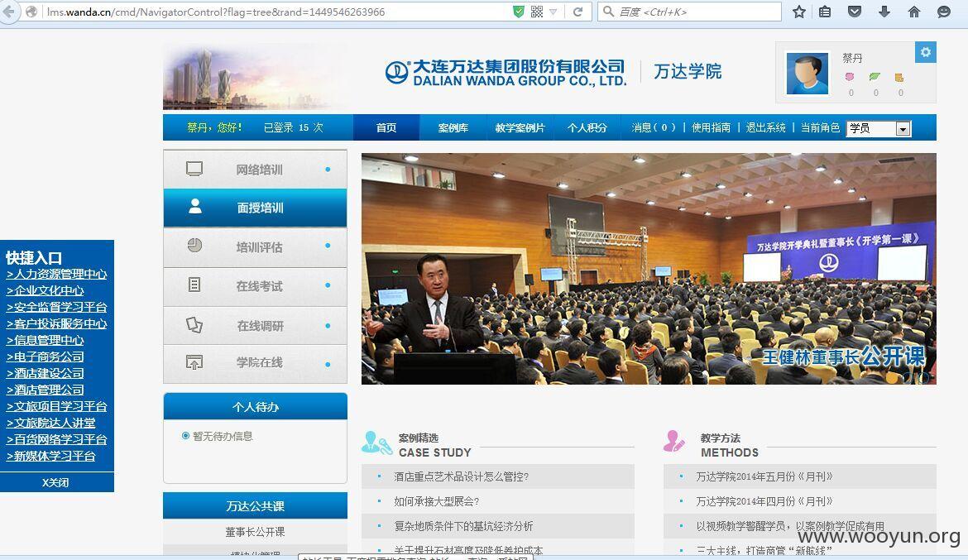
Task: Expand the 在线考试 menu dot
Action: [328, 285]
